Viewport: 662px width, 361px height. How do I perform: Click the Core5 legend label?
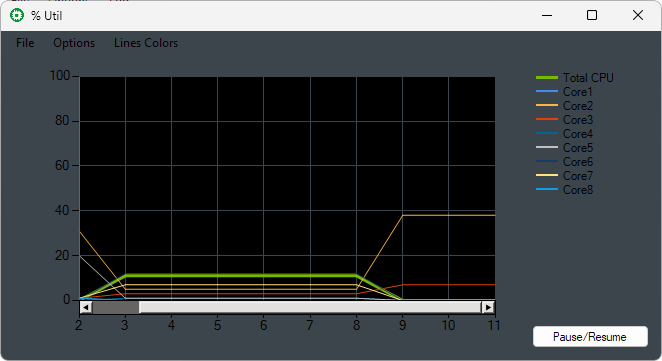[578, 148]
